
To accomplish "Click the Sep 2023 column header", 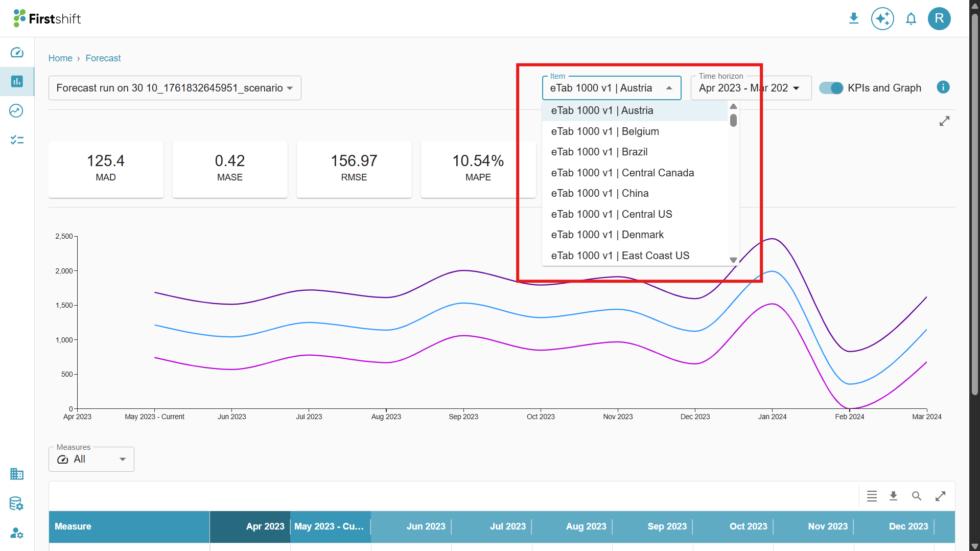I will coord(652,526).
